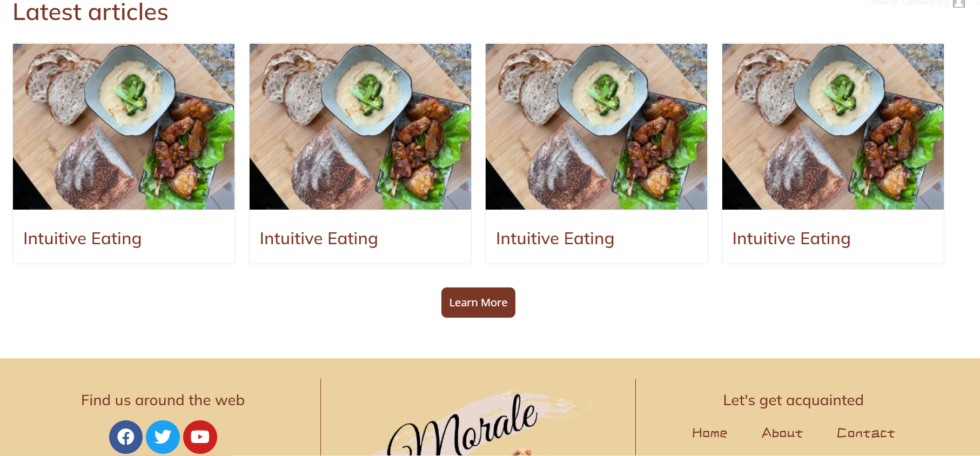Select second card's Intuitive Eating title
The width and height of the screenshot is (980, 456).
[319, 239]
